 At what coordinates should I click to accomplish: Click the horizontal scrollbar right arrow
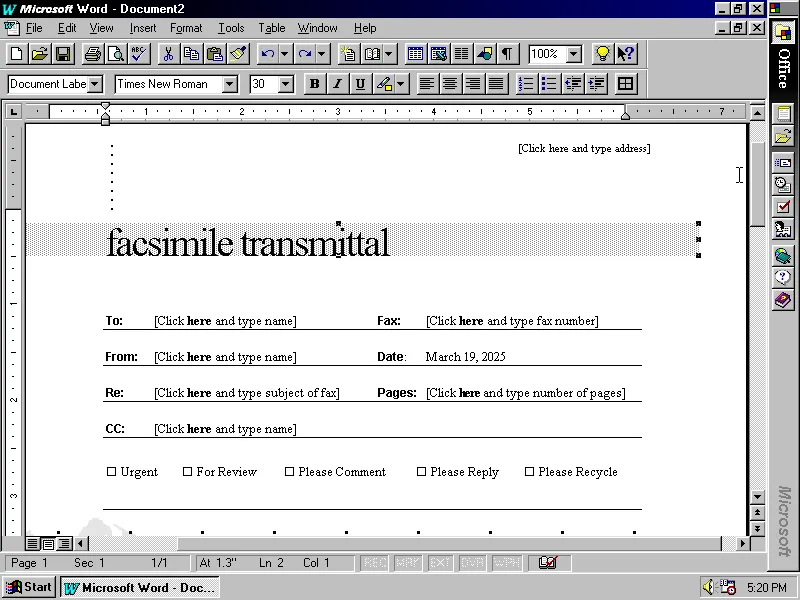[743, 544]
